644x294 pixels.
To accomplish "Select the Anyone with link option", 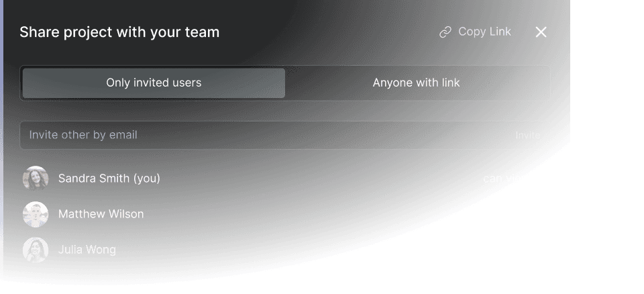I will click(x=416, y=83).
